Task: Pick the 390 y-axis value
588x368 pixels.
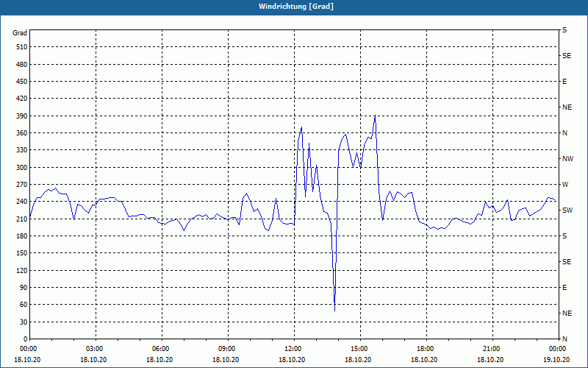Action: (x=22, y=116)
